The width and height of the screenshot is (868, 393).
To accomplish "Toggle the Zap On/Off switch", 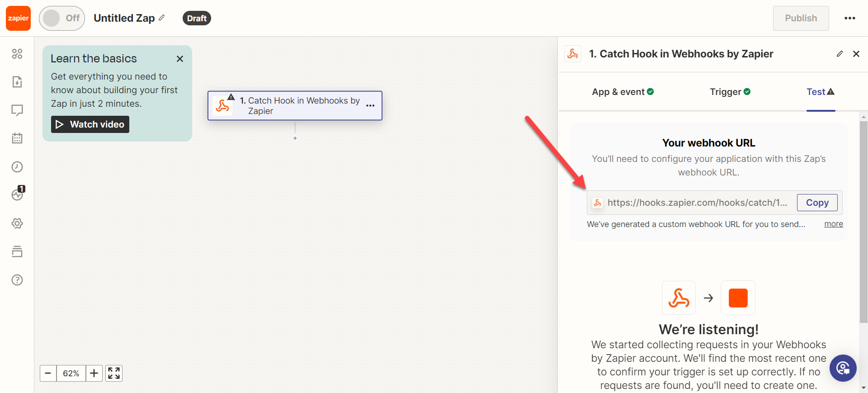I will [62, 18].
